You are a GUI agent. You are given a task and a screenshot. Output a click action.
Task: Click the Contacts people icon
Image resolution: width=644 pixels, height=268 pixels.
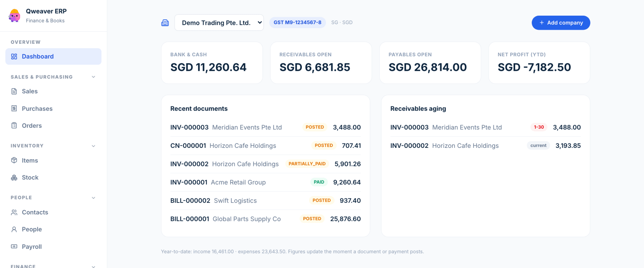[14, 212]
